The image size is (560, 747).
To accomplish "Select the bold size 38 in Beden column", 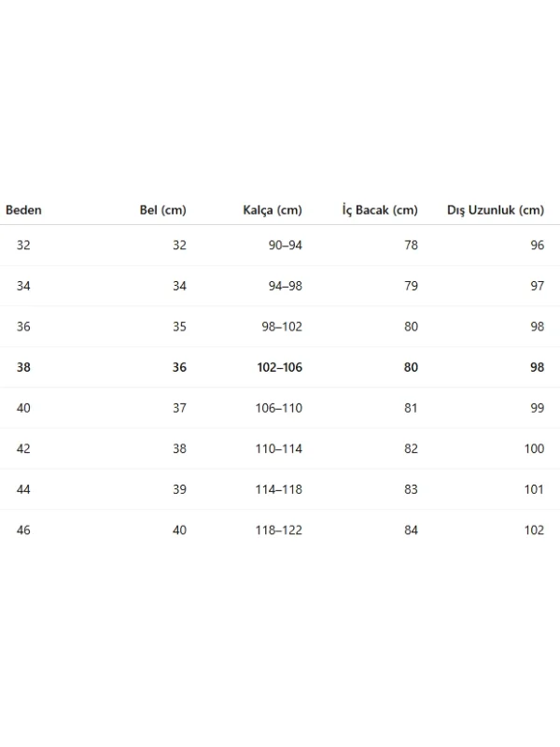I will click(23, 367).
